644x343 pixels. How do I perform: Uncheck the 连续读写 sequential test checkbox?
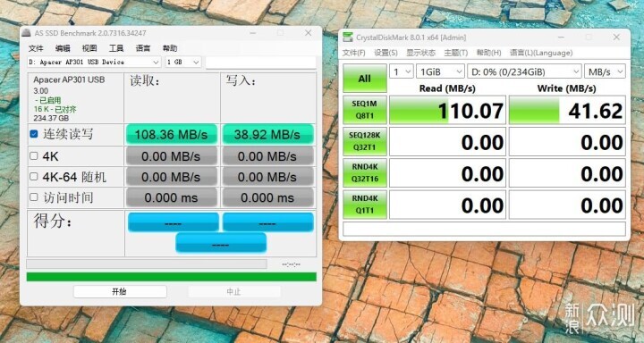point(34,134)
